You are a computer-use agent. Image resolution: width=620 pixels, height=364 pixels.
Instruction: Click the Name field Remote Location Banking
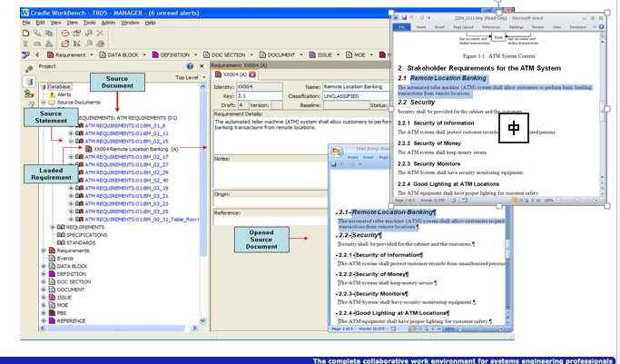point(356,86)
